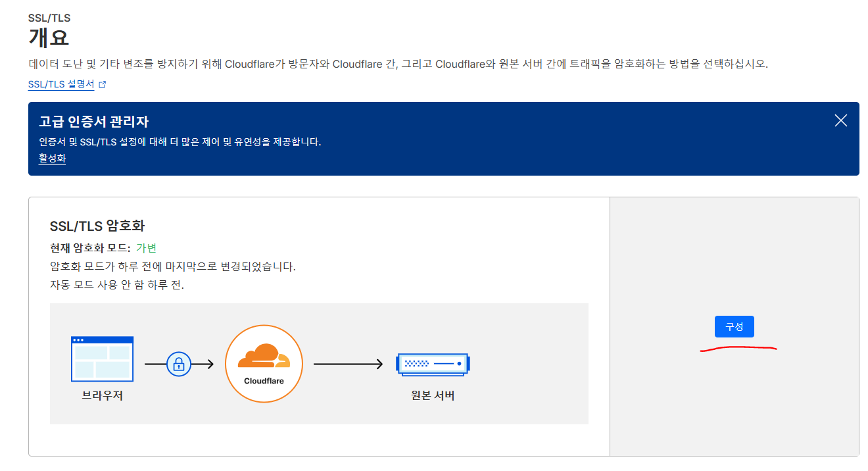The image size is (868, 471).
Task: Click the SSL/TLS breadcrumb label above 개요
Action: [x=49, y=18]
